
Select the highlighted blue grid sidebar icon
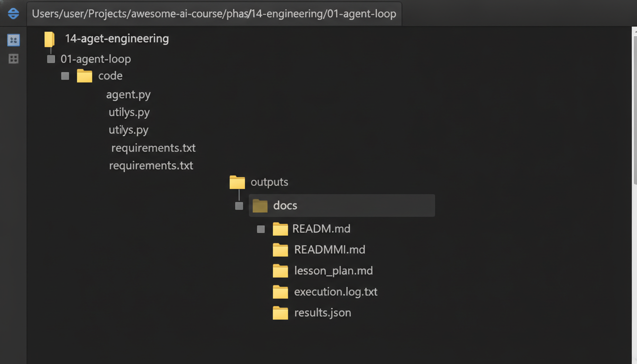coord(13,40)
